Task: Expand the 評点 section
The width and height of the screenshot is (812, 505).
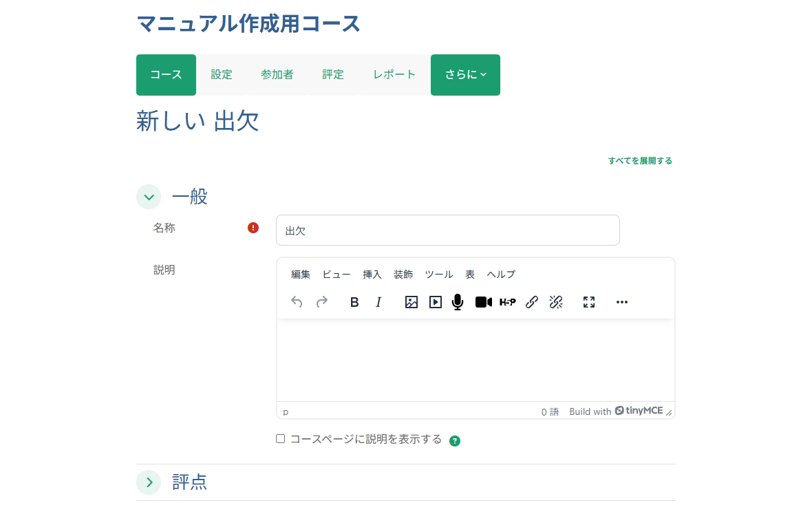Action: click(x=149, y=482)
